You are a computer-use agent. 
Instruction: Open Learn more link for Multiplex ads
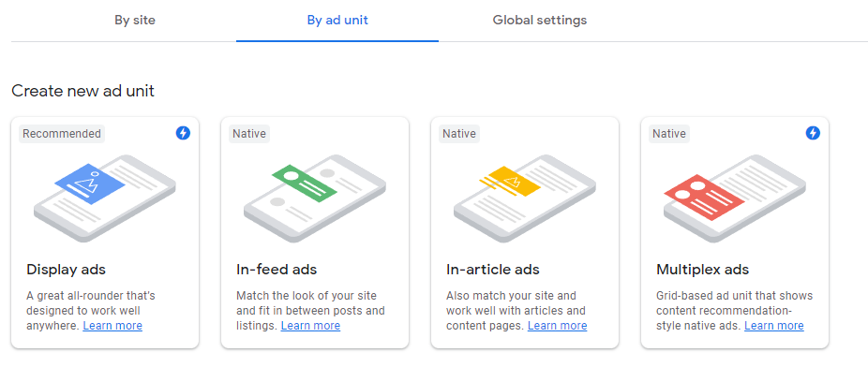coord(774,326)
